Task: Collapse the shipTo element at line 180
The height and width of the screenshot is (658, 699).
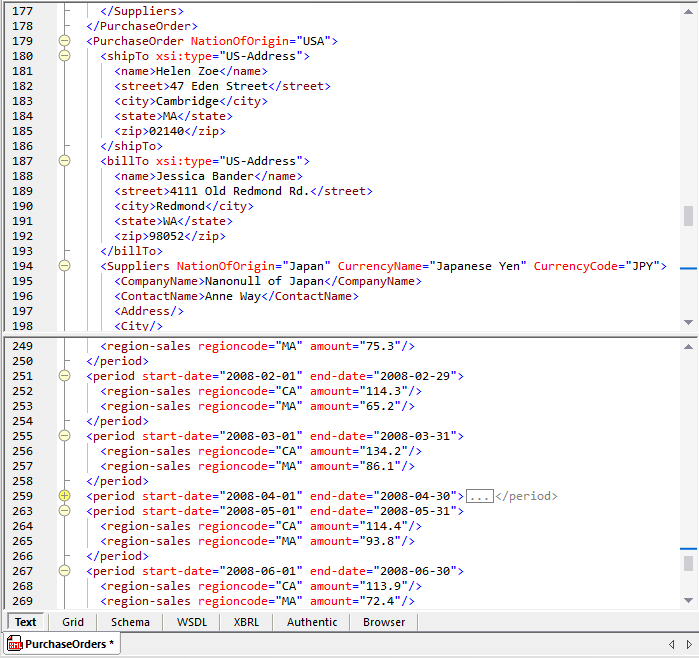Action: point(65,56)
